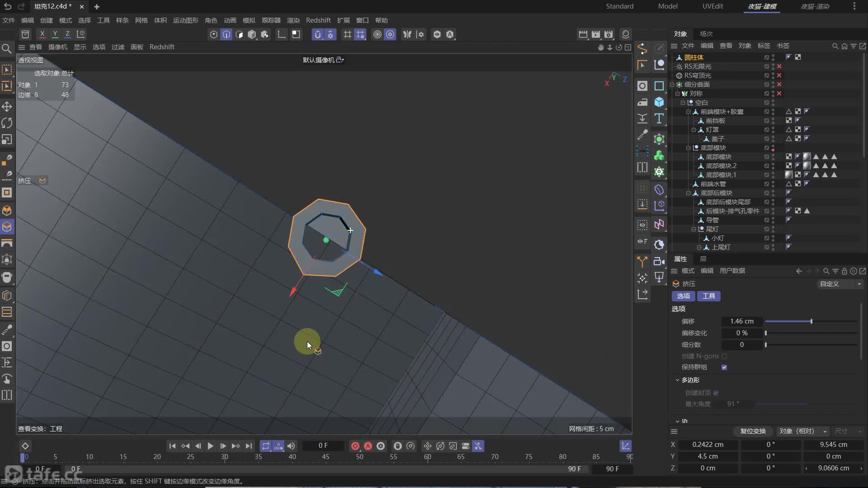Open the Cube primitive icon

click(659, 102)
